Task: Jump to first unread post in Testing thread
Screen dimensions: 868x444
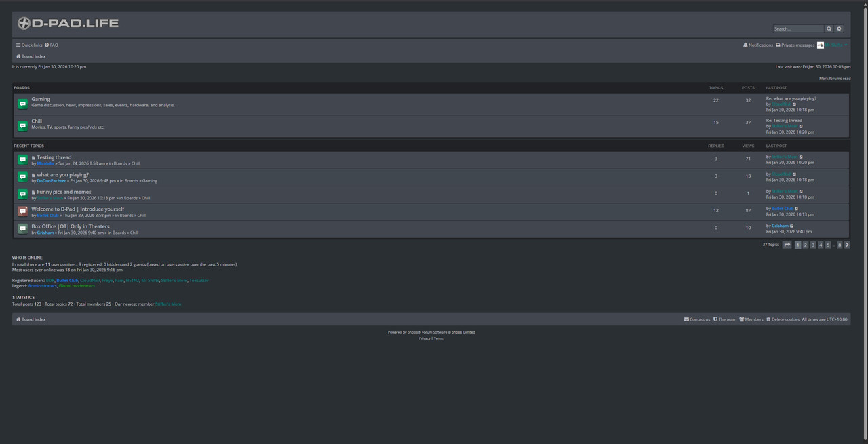Action: pos(33,157)
